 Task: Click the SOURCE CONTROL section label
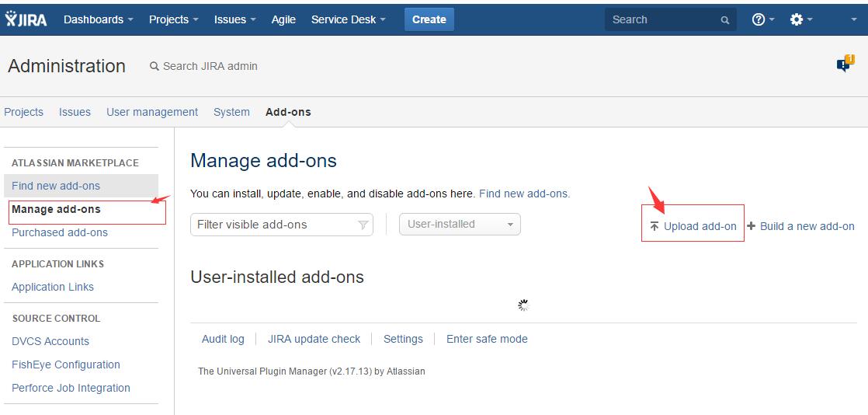56,318
